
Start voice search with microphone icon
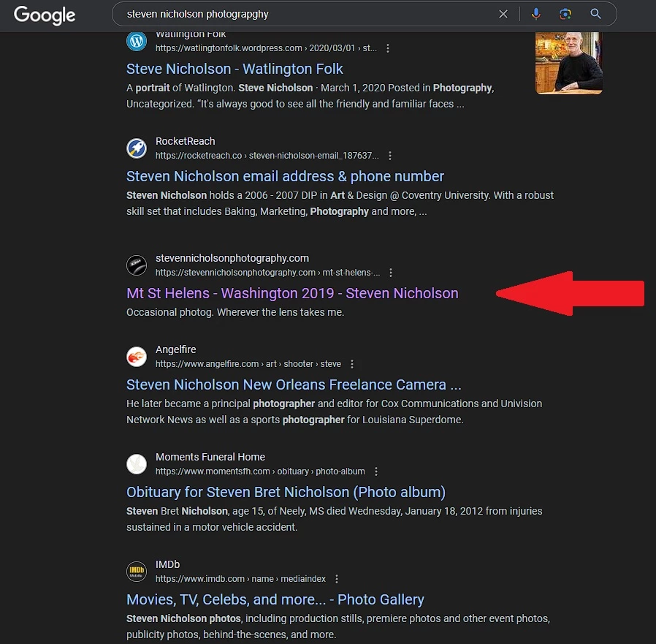[x=536, y=14]
